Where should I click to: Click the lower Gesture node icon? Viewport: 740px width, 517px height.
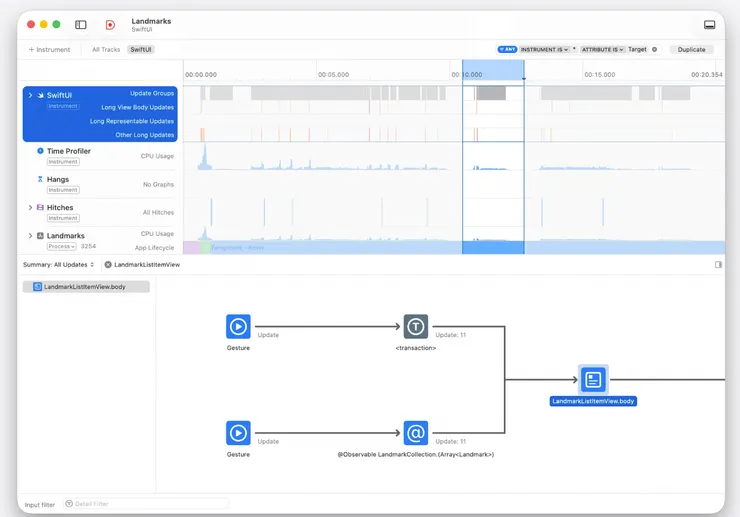[238, 433]
